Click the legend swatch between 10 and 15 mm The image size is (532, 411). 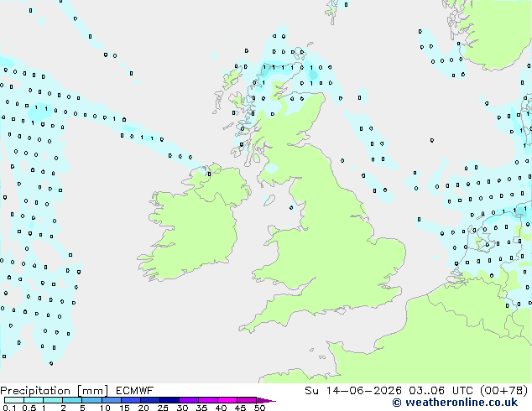click(x=111, y=400)
